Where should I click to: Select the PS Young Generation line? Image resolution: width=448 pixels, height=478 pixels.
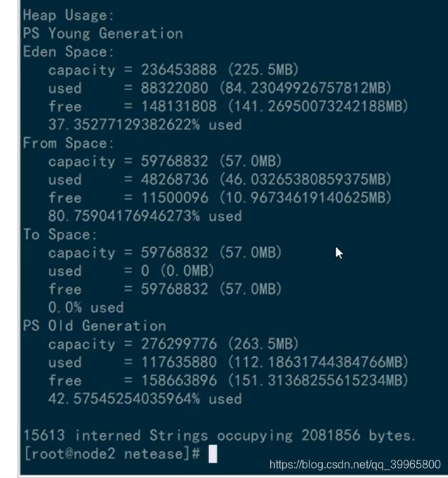pos(103,33)
